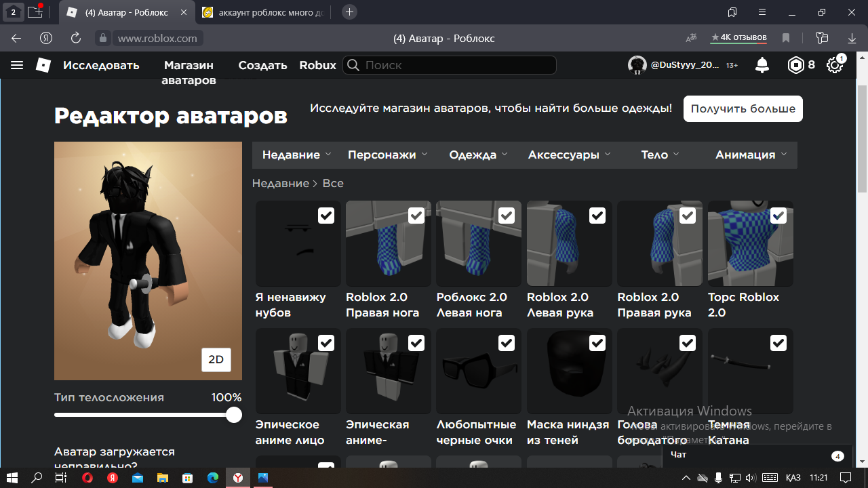Open the browser downloads arrow icon

tap(852, 39)
